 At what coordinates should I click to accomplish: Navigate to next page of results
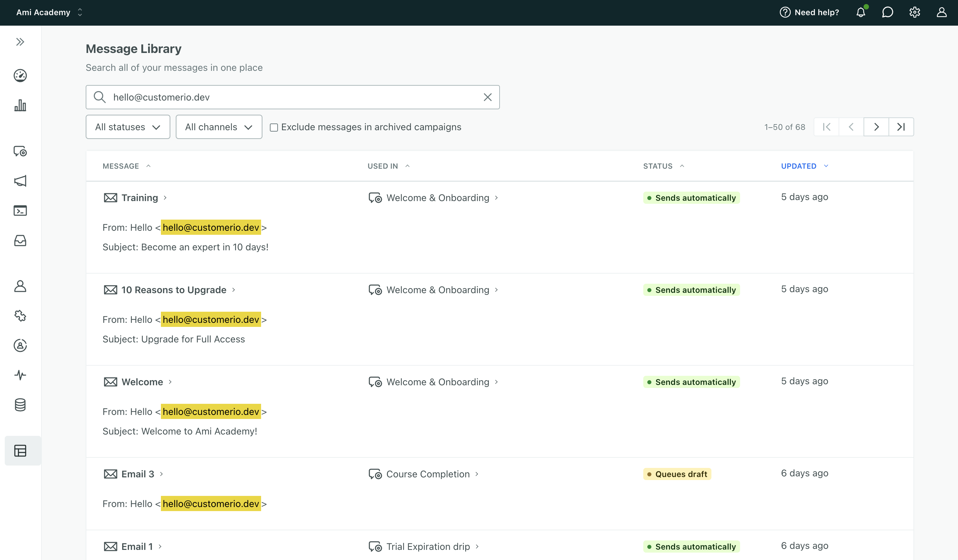pos(877,127)
